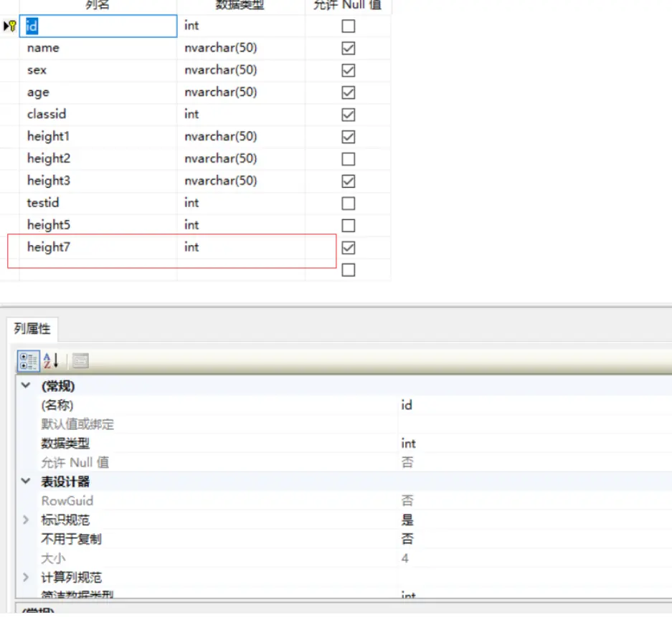Select the height2 column name cell
This screenshot has width=672, height=617.
pyautogui.click(x=98, y=159)
